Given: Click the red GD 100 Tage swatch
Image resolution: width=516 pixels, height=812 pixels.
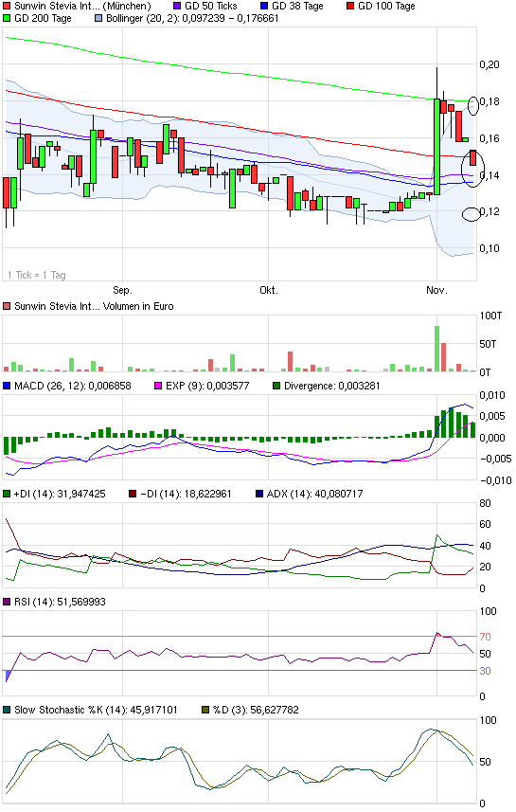Looking at the screenshot, I should [350, 7].
